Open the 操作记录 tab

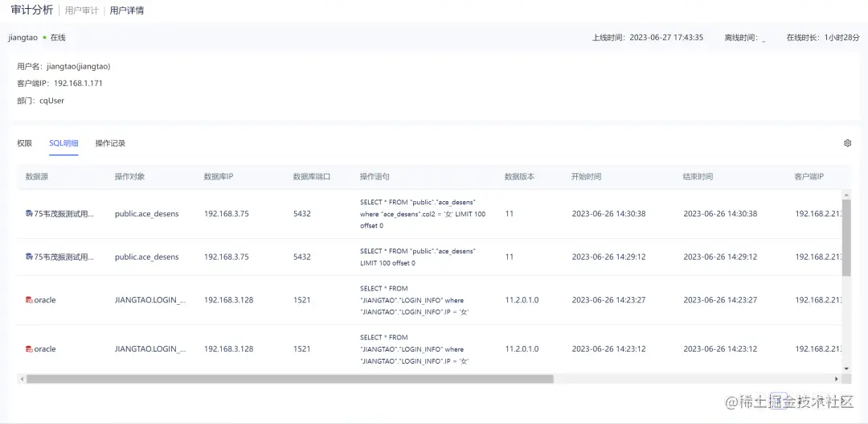(110, 143)
